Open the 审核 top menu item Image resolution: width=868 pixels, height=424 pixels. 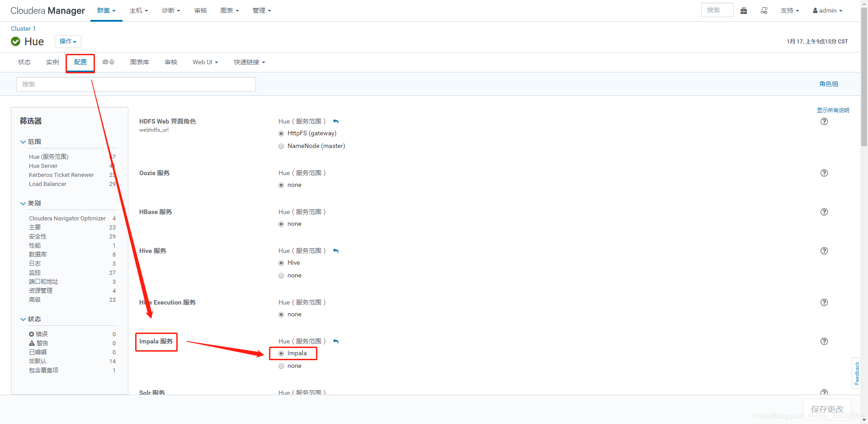tap(200, 10)
